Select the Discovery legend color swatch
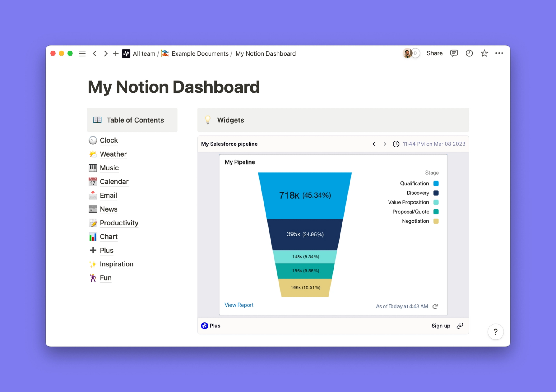The image size is (556, 392). click(x=436, y=193)
